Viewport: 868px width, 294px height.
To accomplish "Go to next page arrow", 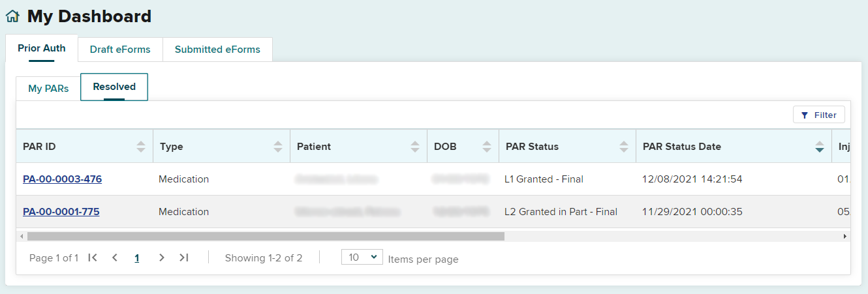I will pos(162,258).
